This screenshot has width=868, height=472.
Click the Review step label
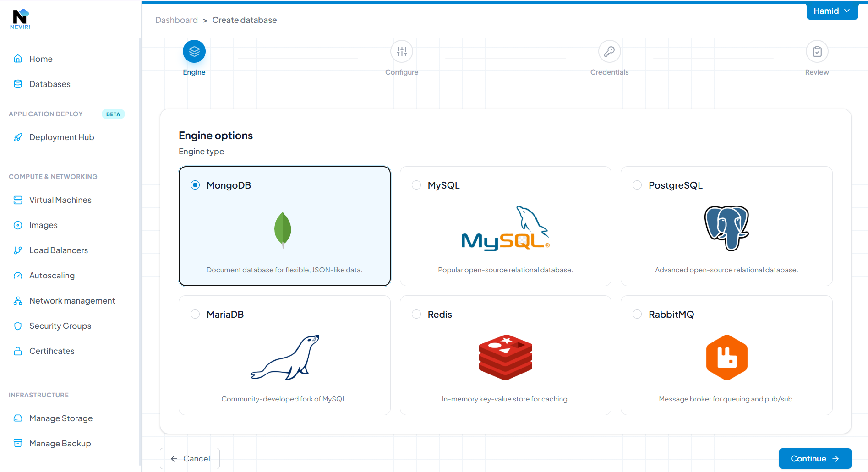tap(817, 72)
